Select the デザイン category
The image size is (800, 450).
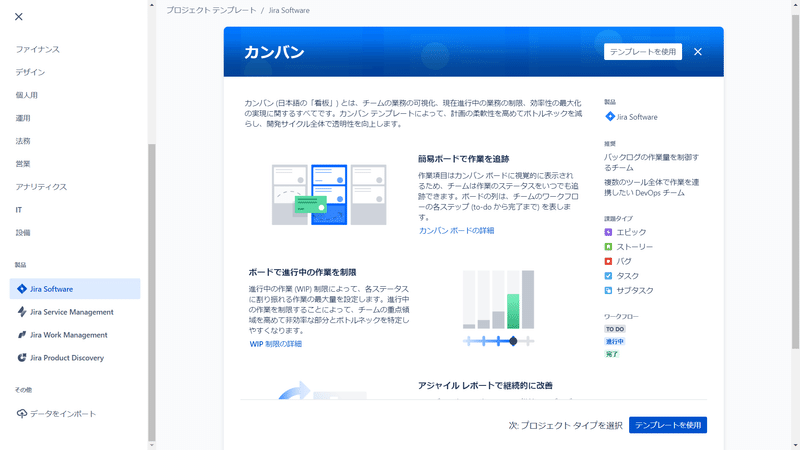click(30, 72)
